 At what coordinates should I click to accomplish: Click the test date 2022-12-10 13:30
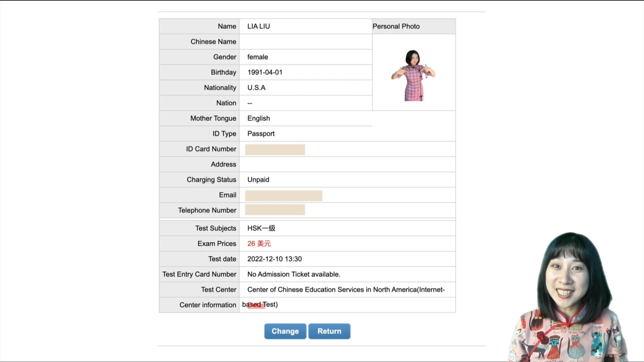274,259
